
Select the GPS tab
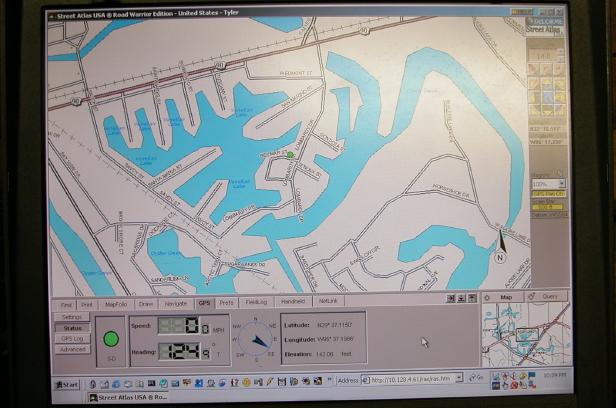(x=204, y=303)
